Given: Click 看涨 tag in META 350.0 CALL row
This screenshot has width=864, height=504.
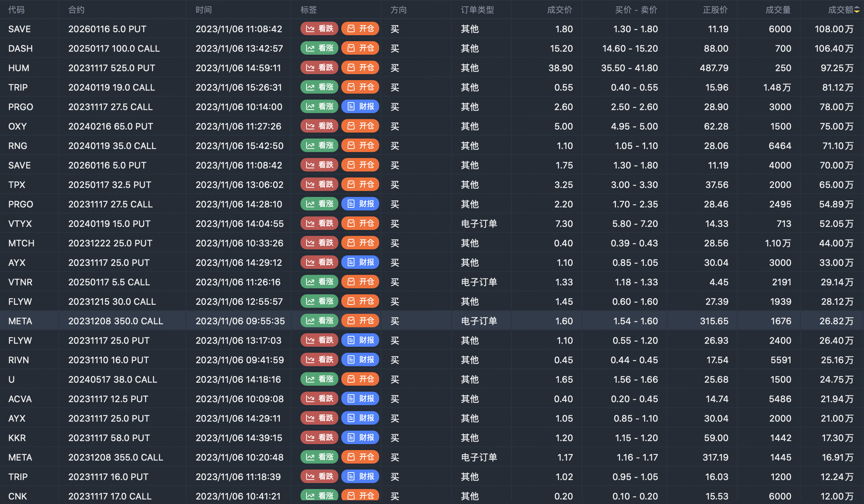Looking at the screenshot, I should coord(319,321).
